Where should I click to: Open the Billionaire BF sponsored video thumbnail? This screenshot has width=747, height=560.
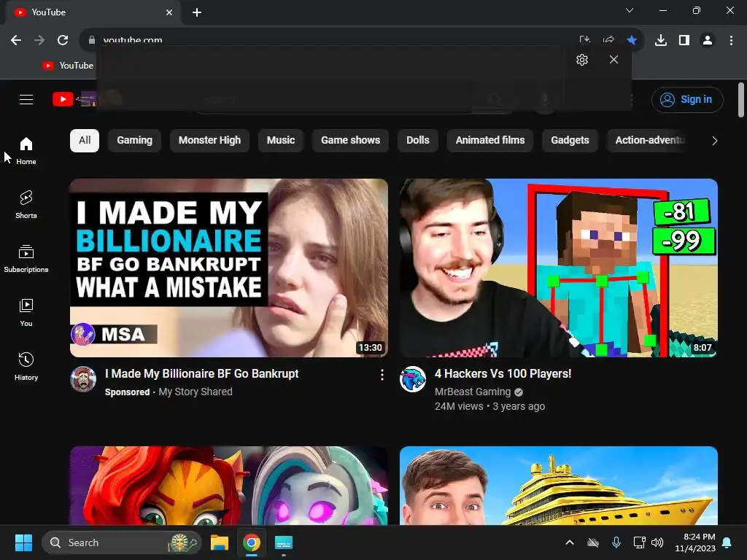(228, 268)
